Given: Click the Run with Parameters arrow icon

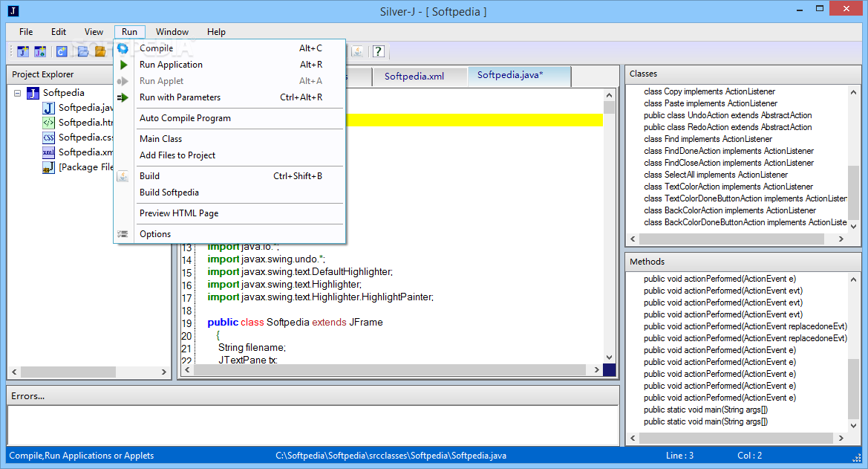Looking at the screenshot, I should (123, 97).
